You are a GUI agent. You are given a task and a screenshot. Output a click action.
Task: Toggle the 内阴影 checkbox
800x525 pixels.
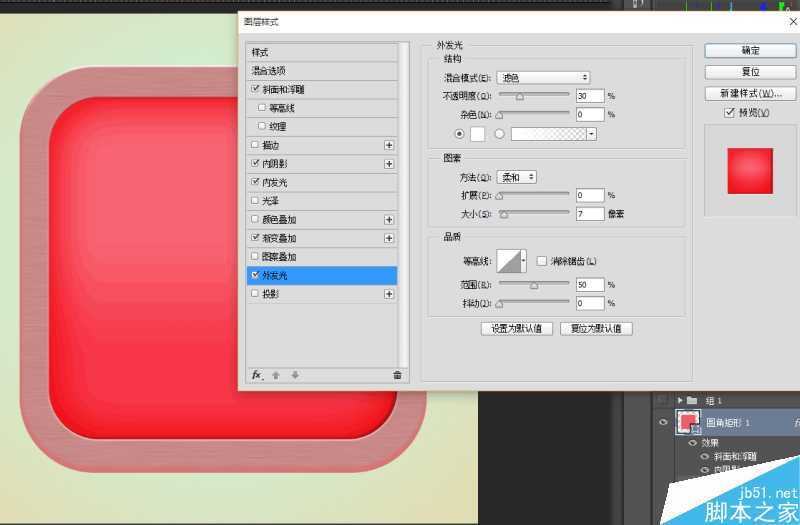[x=256, y=163]
